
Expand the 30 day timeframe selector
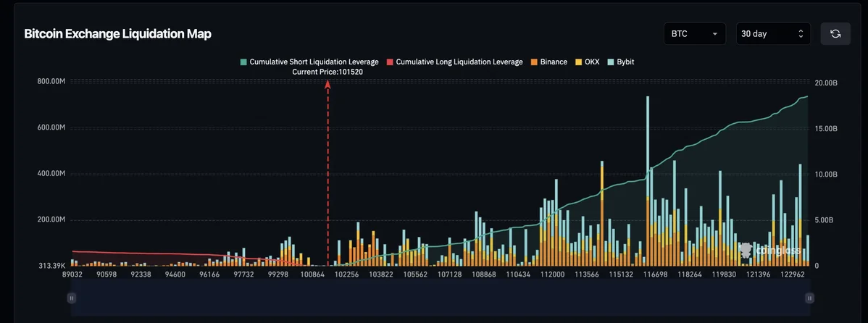tap(772, 34)
